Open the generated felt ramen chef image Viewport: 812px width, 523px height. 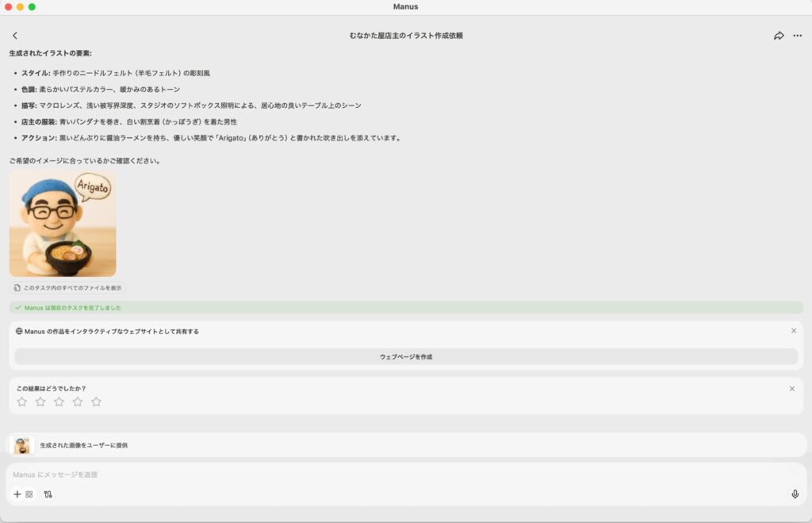pos(63,223)
